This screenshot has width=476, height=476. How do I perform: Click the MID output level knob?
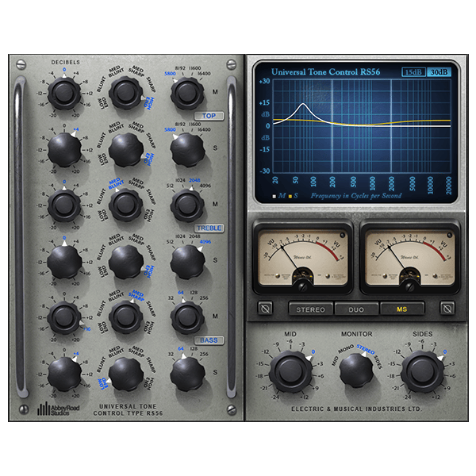pyautogui.click(x=290, y=371)
